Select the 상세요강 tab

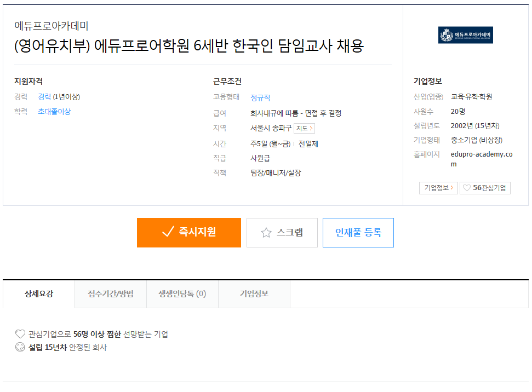[x=39, y=294]
